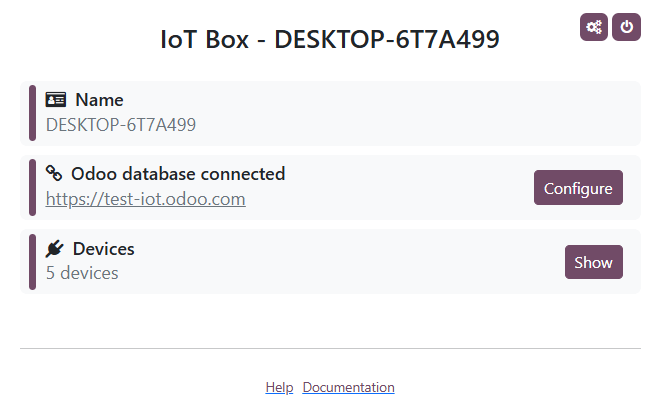Click the purple accent bar of Devices card
Screen dimensions: 658x418
click(32, 261)
